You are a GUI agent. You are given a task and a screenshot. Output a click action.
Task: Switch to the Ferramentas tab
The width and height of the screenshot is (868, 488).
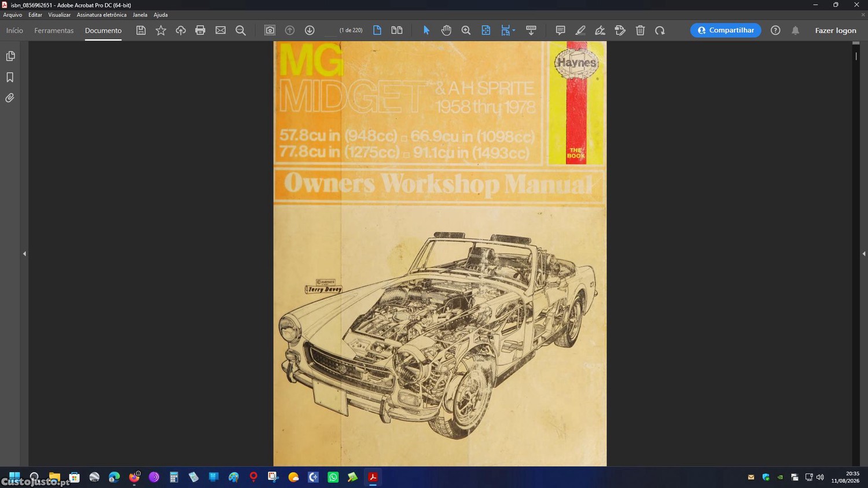click(x=54, y=30)
